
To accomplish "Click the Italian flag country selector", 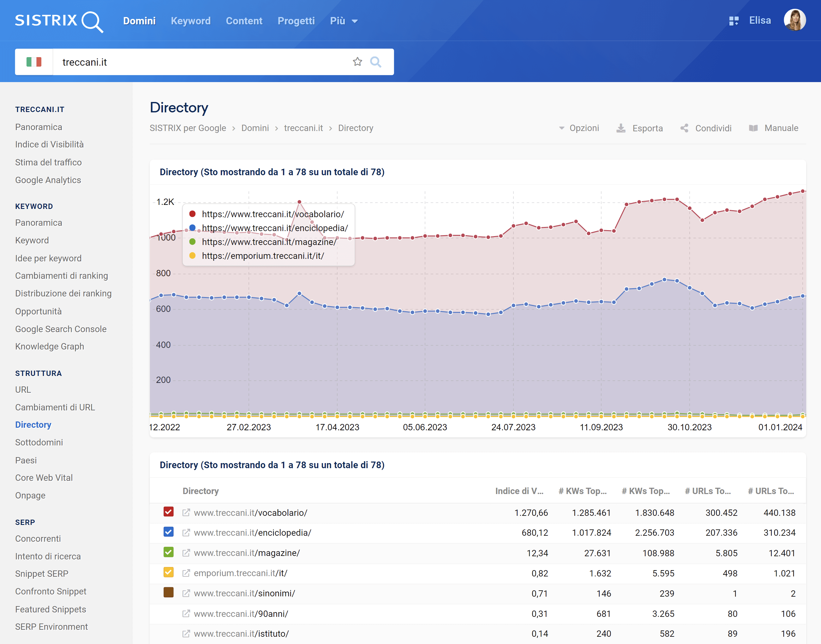I will [34, 62].
